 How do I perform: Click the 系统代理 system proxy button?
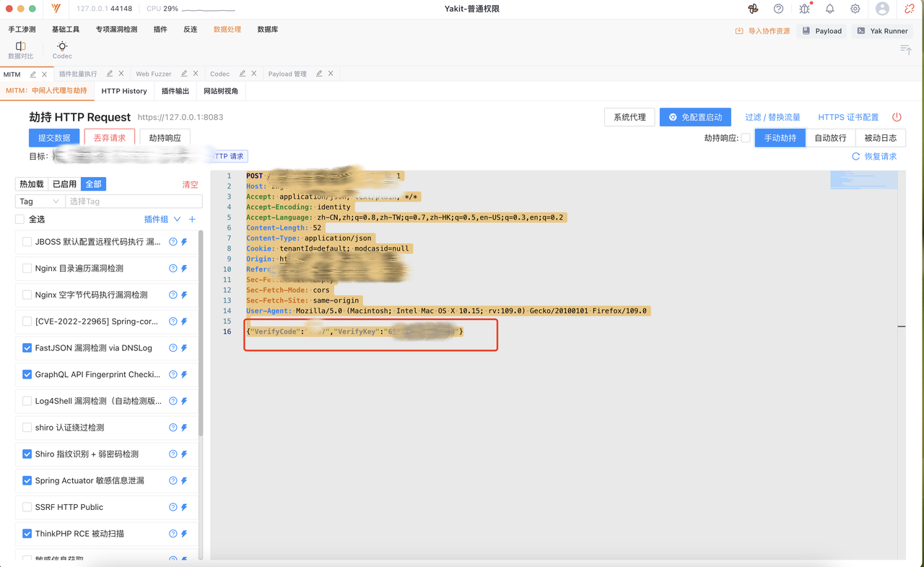point(629,117)
